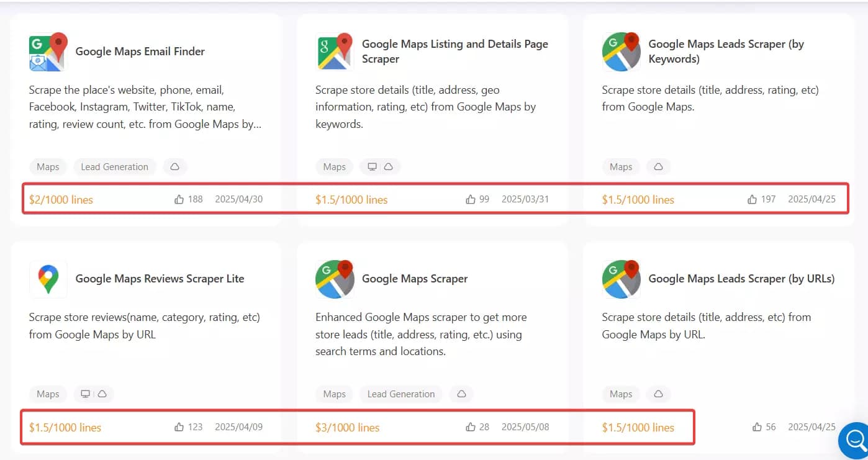Click the Leads Scraper (by URLs) app icon
The image size is (868, 460).
coord(621,279)
